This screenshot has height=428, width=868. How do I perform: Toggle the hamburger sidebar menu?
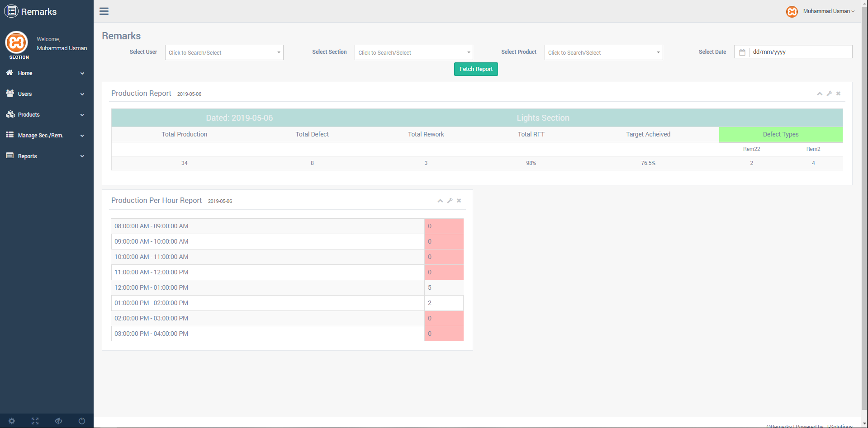[x=104, y=11]
